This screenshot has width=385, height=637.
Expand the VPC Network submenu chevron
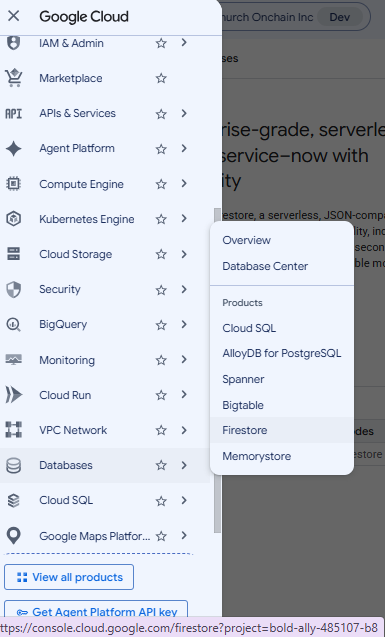click(x=184, y=430)
